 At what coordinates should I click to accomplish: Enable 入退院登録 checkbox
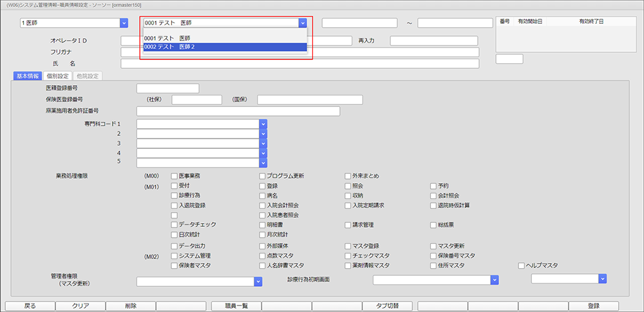[x=174, y=205]
